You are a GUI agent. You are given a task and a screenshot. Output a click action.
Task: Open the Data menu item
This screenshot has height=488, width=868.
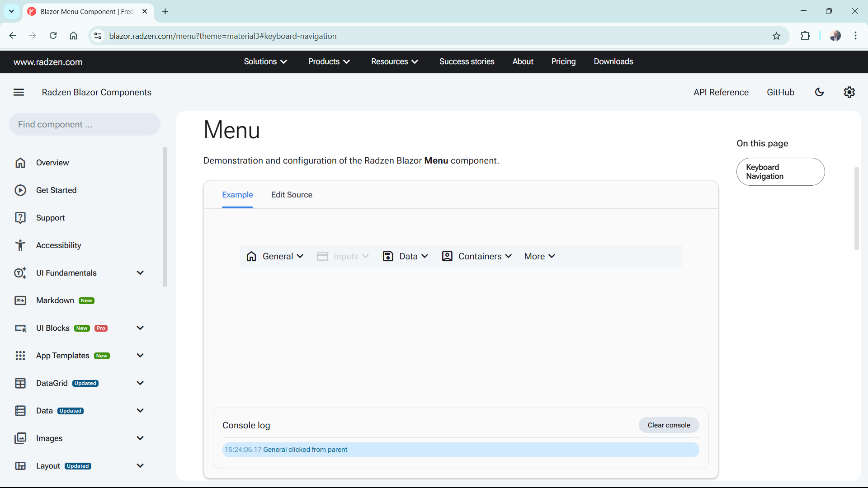[x=406, y=256]
